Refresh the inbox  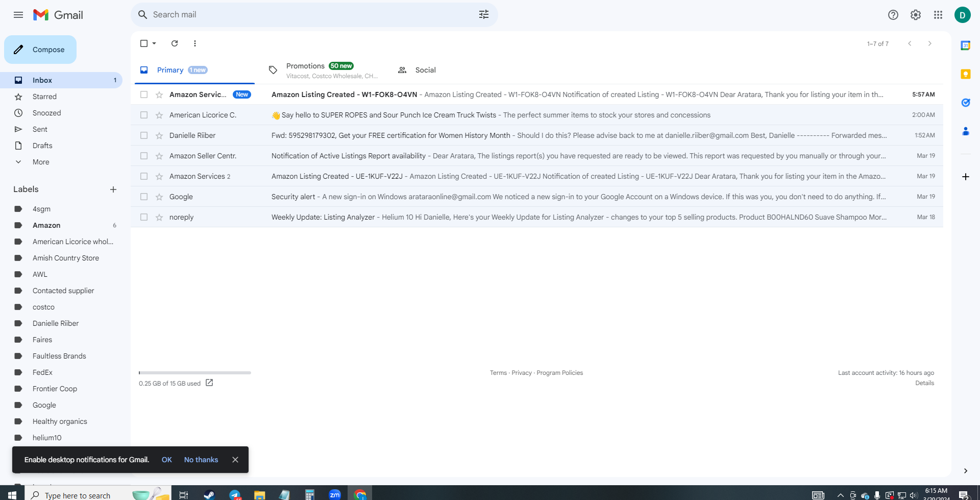175,43
